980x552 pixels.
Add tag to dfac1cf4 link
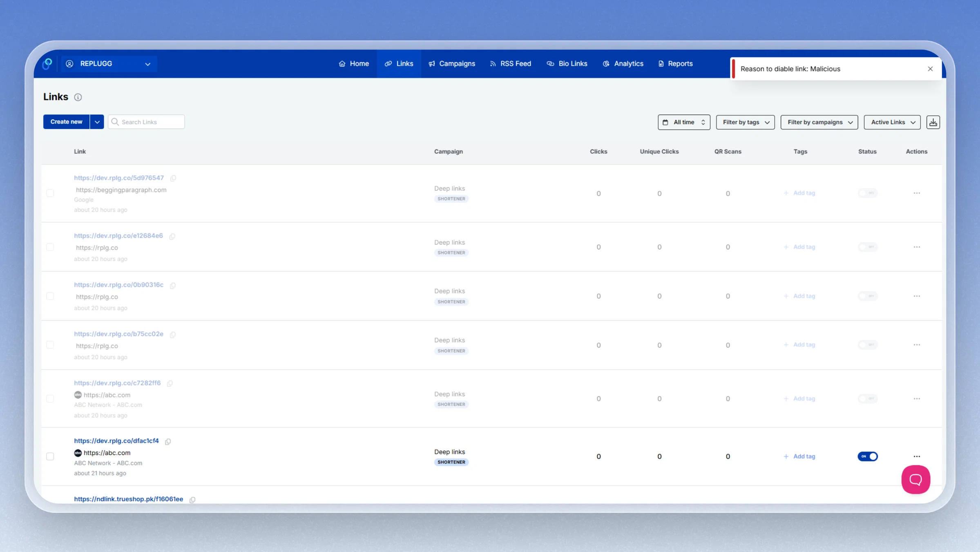pos(799,456)
